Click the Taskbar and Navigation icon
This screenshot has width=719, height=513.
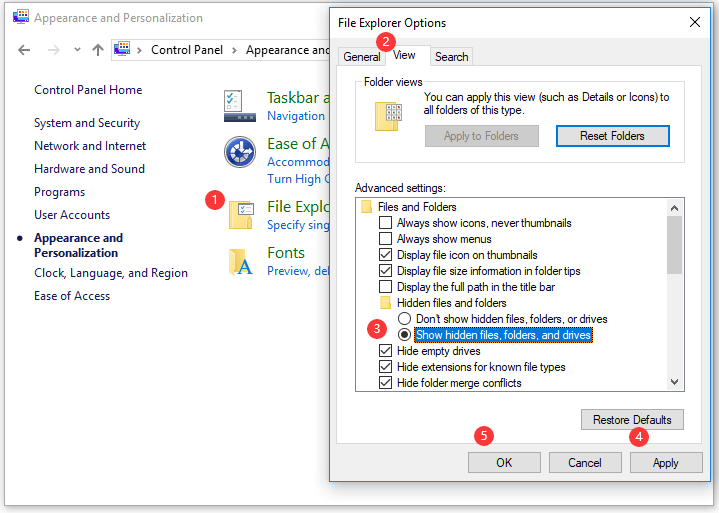pos(240,106)
